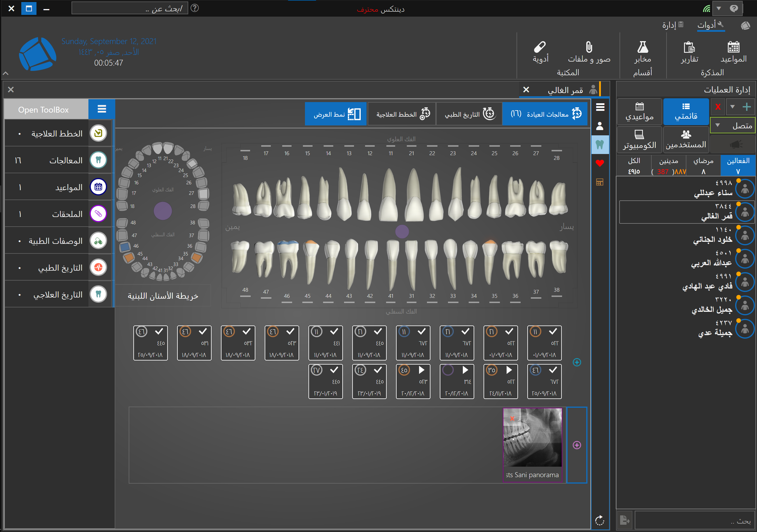This screenshot has width=757, height=532.
Task: Click Open ToolBox button
Action: 46,109
